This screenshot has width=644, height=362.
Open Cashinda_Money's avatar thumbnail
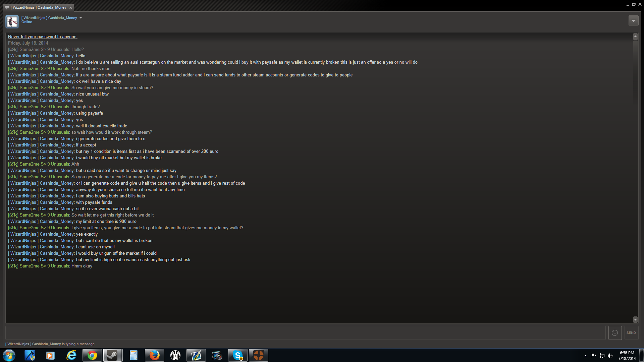[12, 22]
